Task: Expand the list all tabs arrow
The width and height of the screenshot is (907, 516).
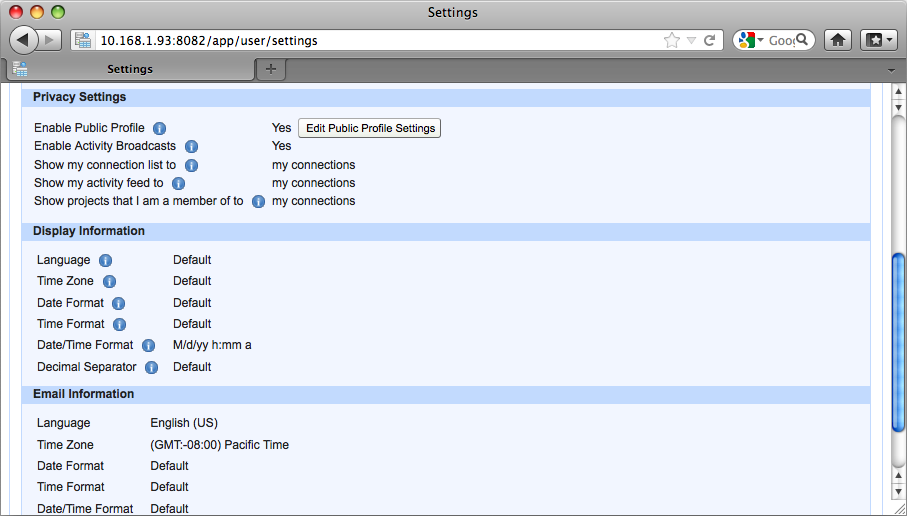Action: (891, 69)
